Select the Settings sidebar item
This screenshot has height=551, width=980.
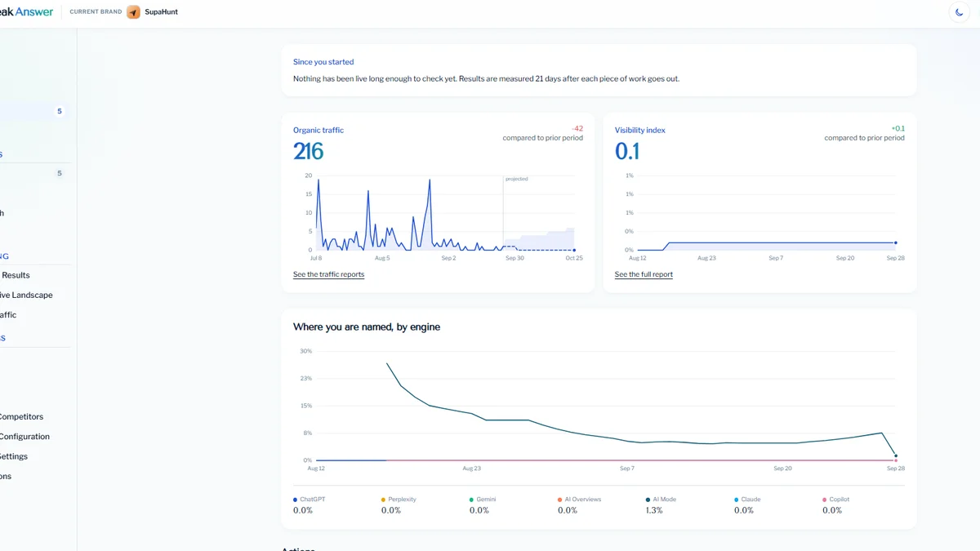[x=14, y=456]
